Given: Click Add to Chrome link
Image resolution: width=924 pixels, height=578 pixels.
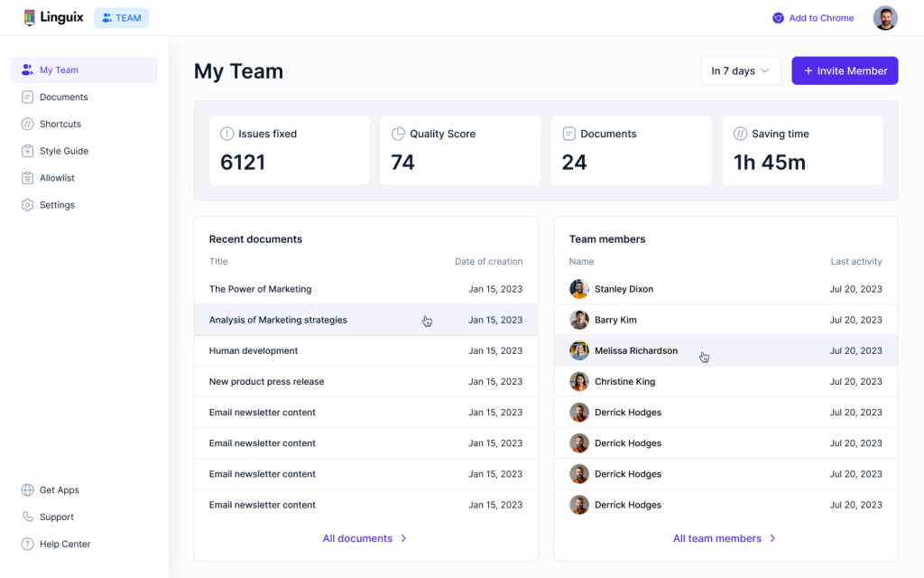Looking at the screenshot, I should 812,18.
